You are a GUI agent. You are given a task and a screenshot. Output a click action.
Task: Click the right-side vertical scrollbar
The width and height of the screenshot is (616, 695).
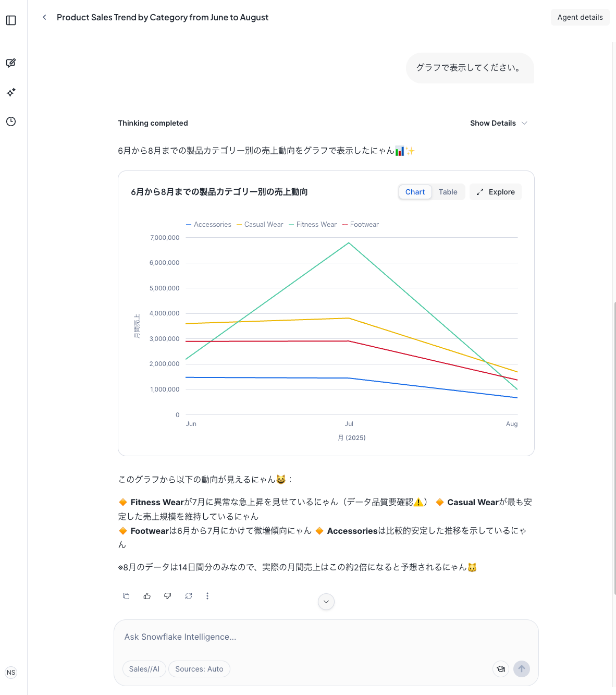coord(614,447)
